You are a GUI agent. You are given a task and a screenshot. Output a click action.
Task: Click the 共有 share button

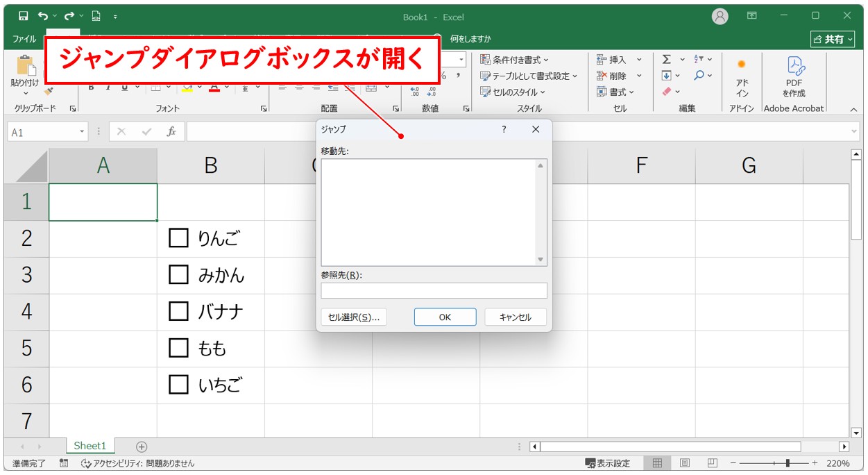click(x=833, y=39)
